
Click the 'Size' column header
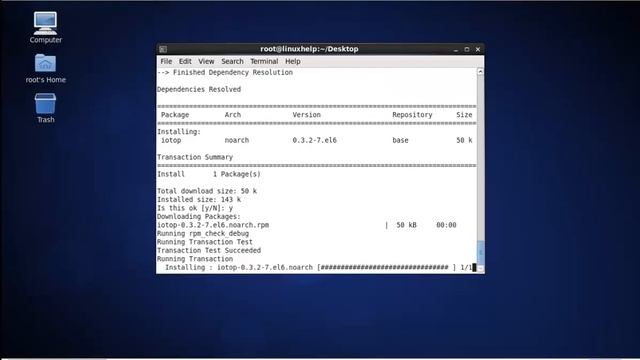[x=464, y=115]
